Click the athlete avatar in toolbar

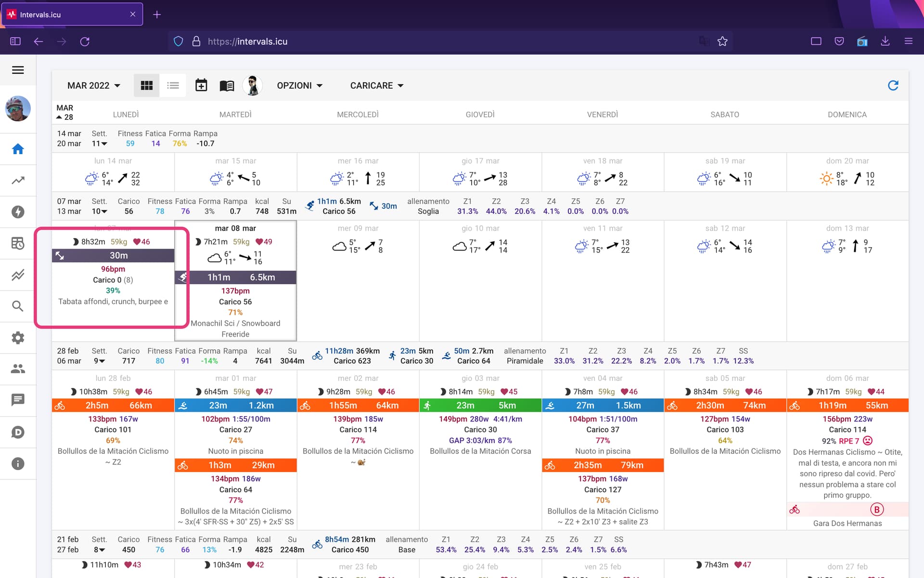click(252, 85)
